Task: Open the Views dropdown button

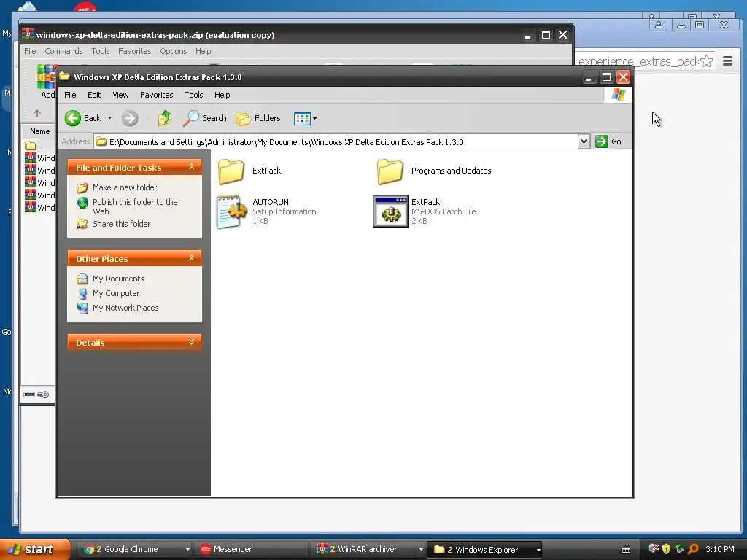Action: point(305,118)
